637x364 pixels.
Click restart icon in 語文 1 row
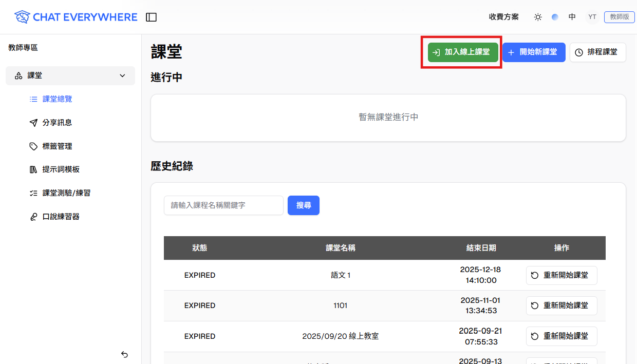535,275
